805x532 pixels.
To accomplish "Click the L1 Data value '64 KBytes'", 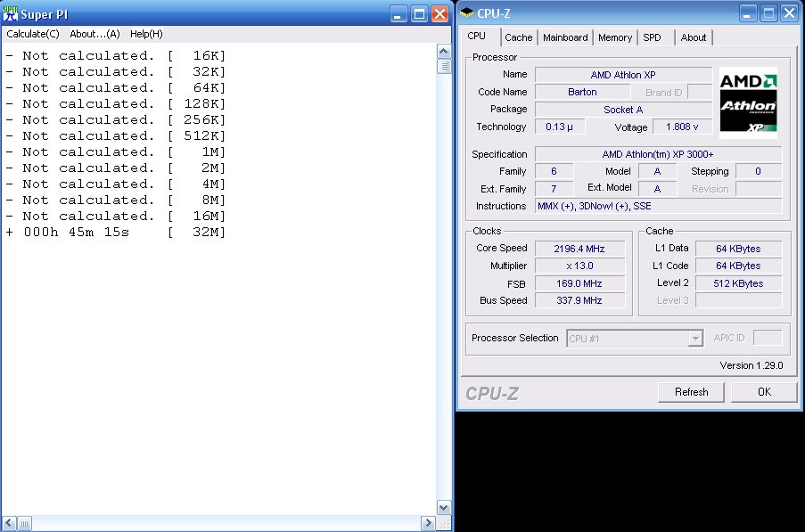I will [738, 249].
